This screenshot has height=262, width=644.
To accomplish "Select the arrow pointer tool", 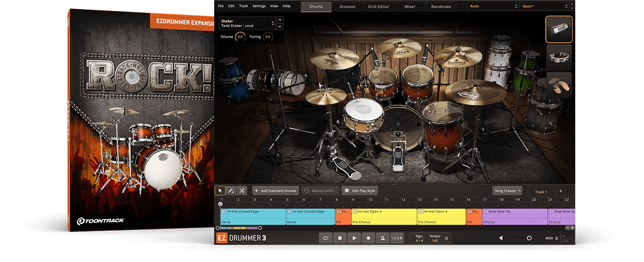I will (220, 191).
